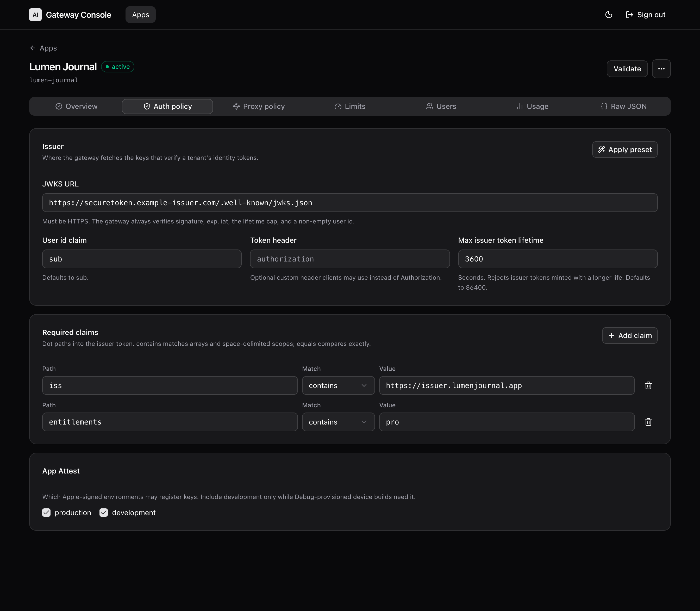Open Match dropdown for iss claim

(338, 385)
